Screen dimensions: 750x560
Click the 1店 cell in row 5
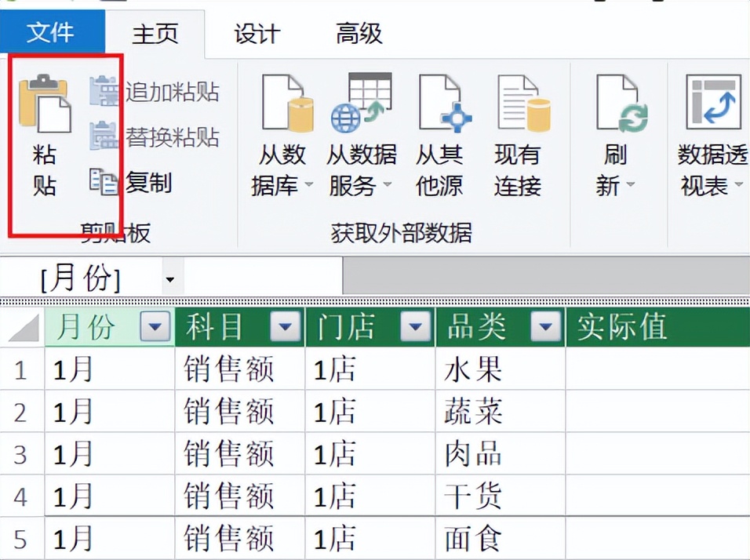coord(370,538)
